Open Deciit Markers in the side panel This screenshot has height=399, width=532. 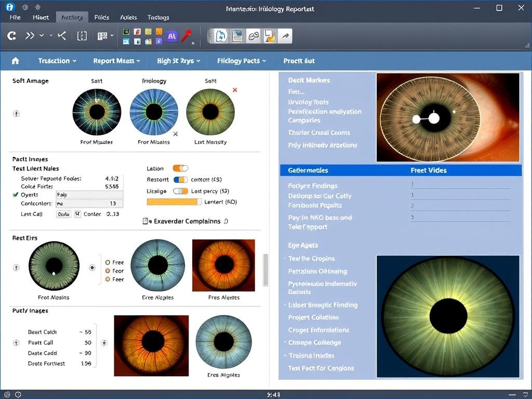(x=309, y=80)
